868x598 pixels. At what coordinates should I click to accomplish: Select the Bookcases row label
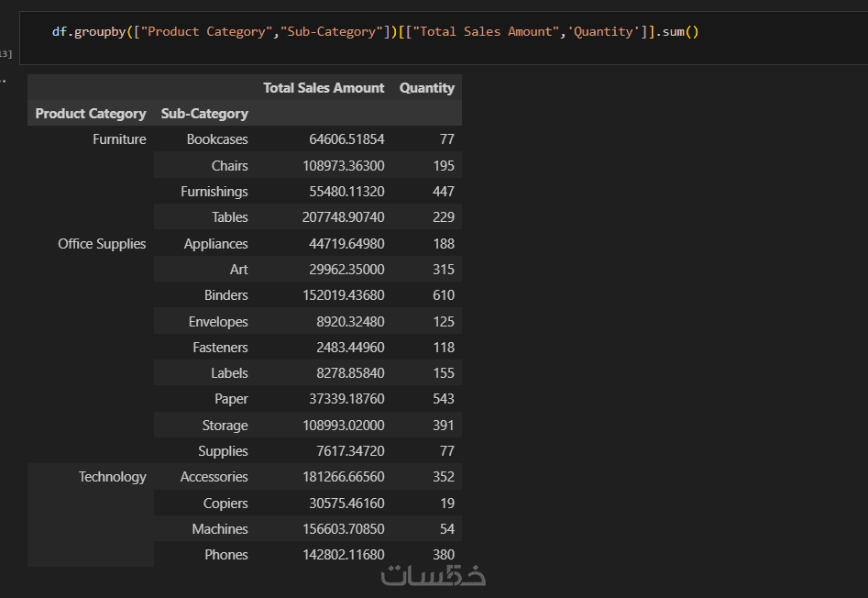click(x=217, y=139)
